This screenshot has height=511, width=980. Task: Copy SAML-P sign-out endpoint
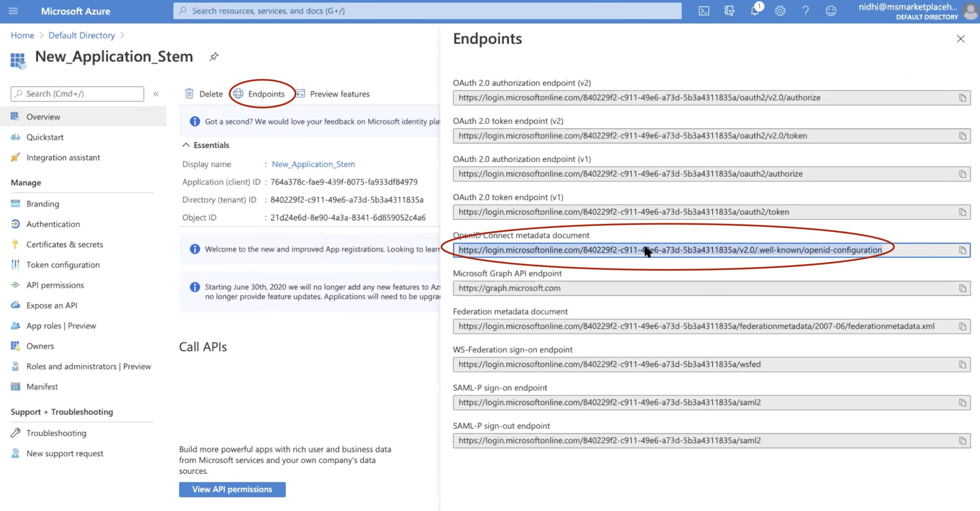[962, 440]
